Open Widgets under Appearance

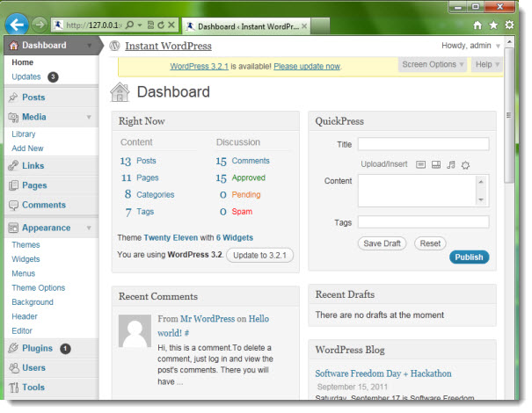[x=26, y=259]
